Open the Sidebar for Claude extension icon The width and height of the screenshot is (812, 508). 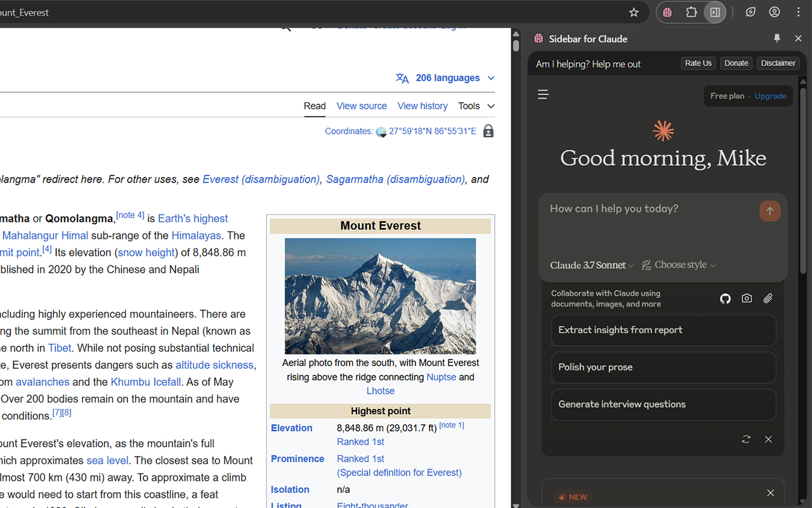(x=667, y=12)
